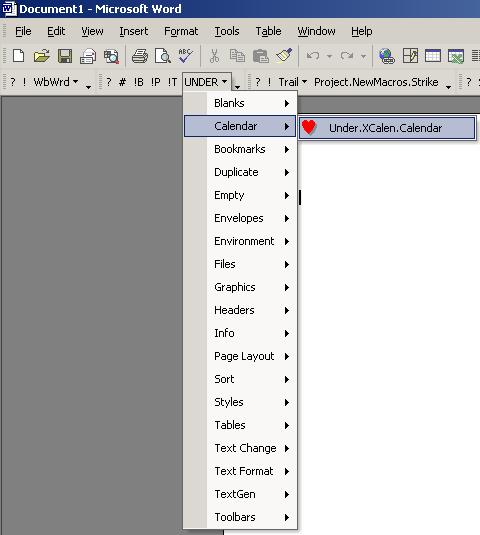Choose the Styles menu entry
The width and height of the screenshot is (480, 535).
pyautogui.click(x=240, y=402)
